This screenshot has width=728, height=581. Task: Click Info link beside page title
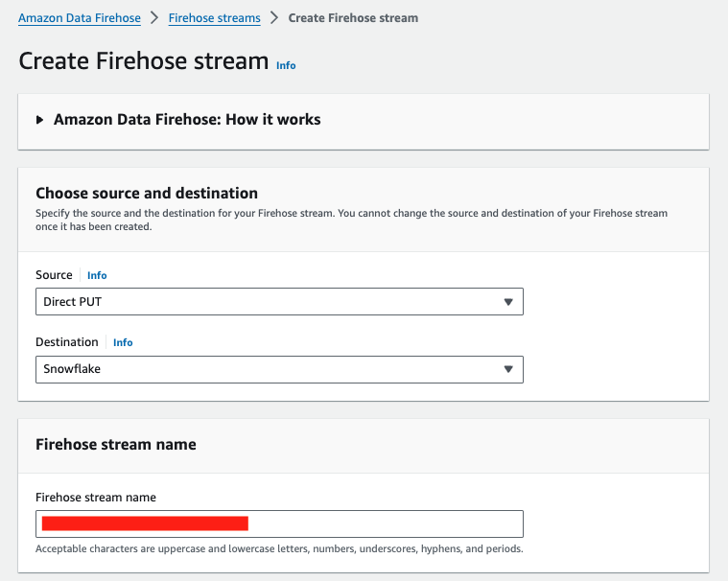[x=286, y=65]
